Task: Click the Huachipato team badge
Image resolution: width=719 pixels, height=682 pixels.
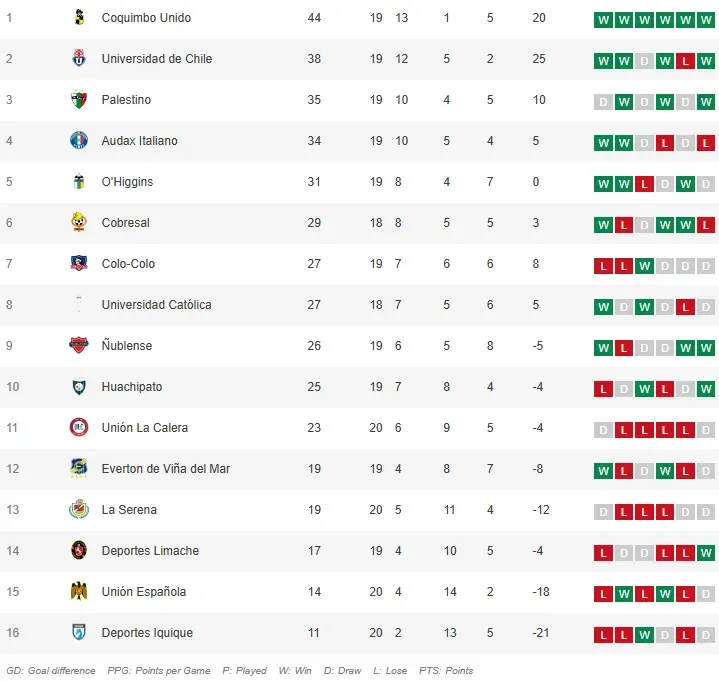Action: [79, 387]
